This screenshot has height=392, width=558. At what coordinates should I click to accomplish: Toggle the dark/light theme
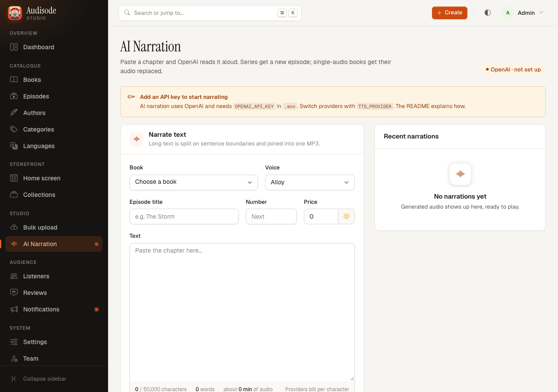pyautogui.click(x=488, y=13)
